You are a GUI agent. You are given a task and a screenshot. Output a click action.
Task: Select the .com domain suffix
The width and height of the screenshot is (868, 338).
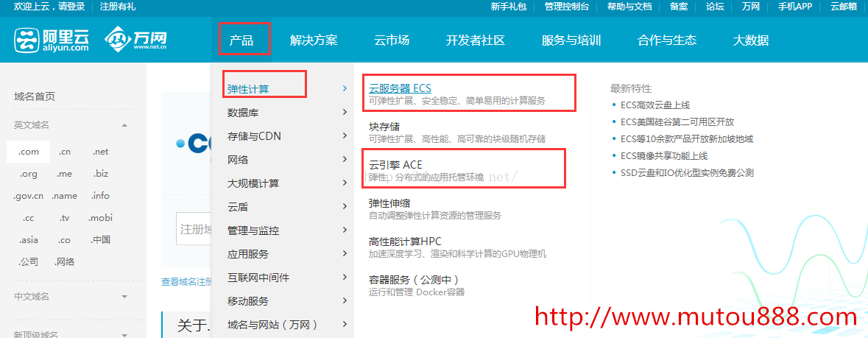(28, 152)
